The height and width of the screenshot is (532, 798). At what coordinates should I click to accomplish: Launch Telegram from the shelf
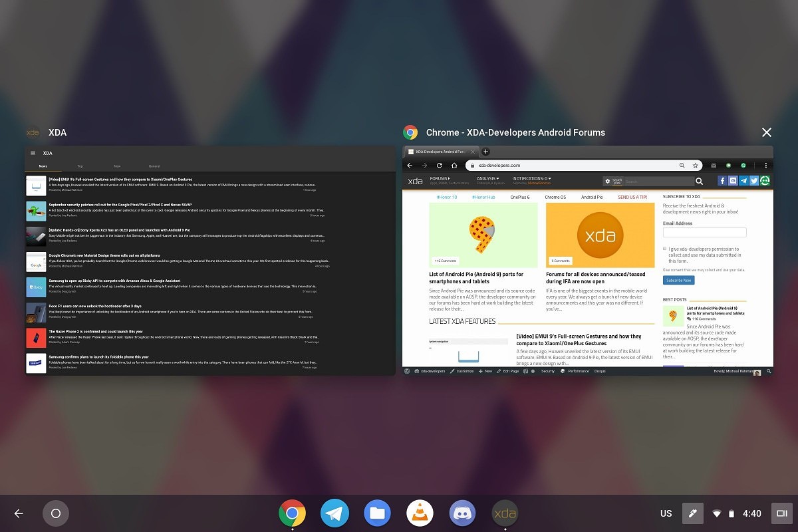(x=334, y=513)
